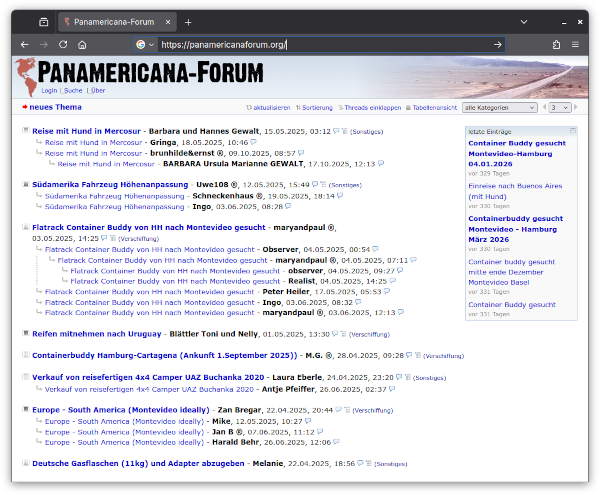
Task: Open a new browser tab
Action: tap(188, 23)
